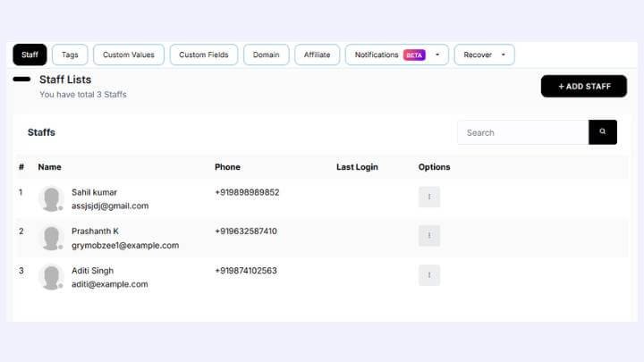Click the Last Login column header
Image resolution: width=644 pixels, height=362 pixels.
pos(357,167)
